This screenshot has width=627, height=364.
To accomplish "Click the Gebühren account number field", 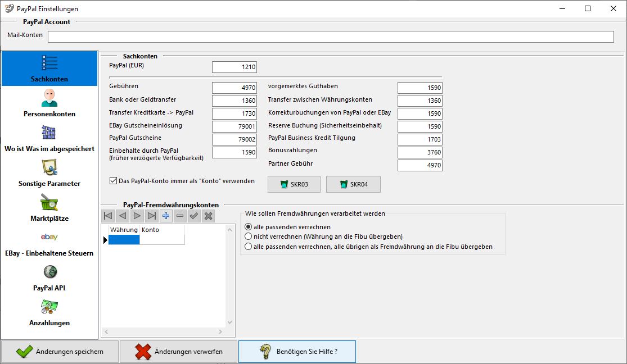I will [x=234, y=88].
